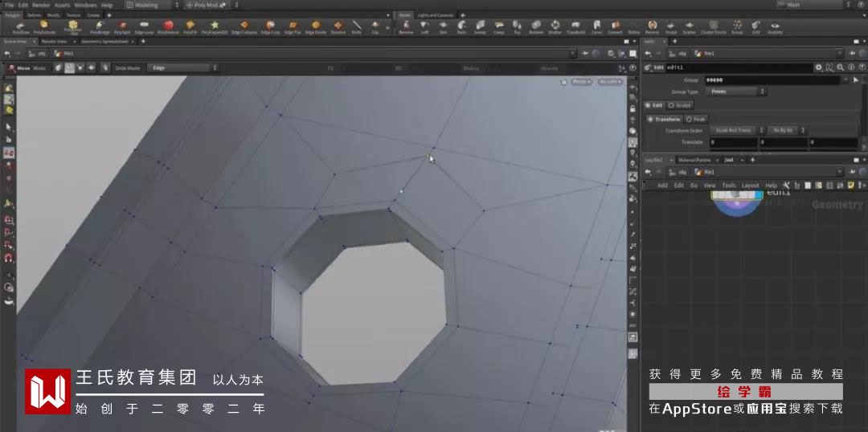The image size is (868, 432).
Task: Open network editor Tools menu
Action: pyautogui.click(x=729, y=185)
